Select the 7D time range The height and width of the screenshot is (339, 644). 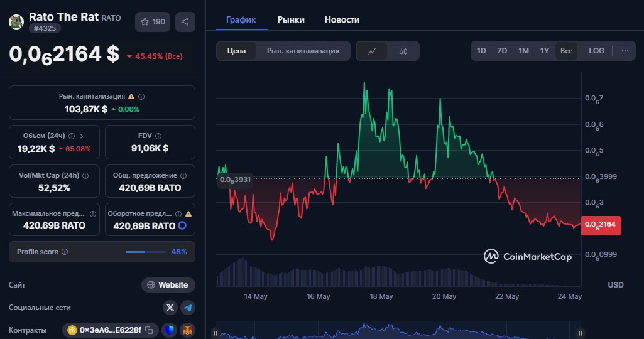pos(502,51)
